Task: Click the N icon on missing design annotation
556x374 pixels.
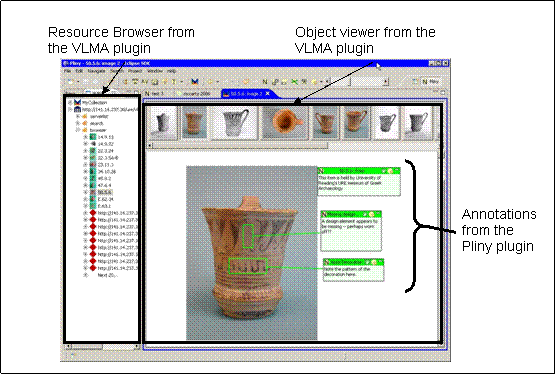Action: (324, 214)
